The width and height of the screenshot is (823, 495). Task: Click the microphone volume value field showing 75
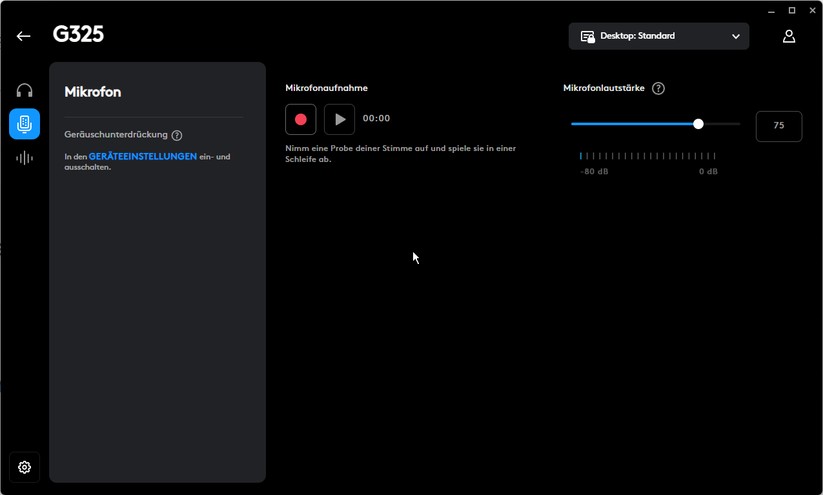pos(779,126)
